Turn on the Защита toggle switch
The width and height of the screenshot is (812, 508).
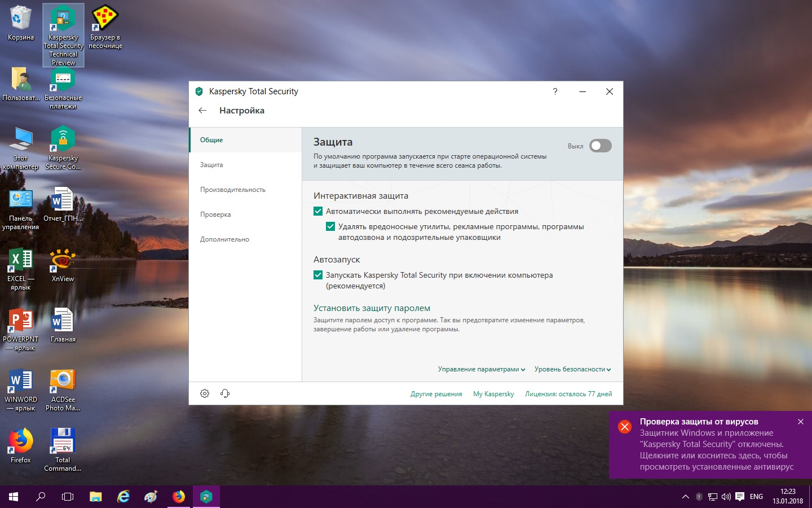coord(600,146)
